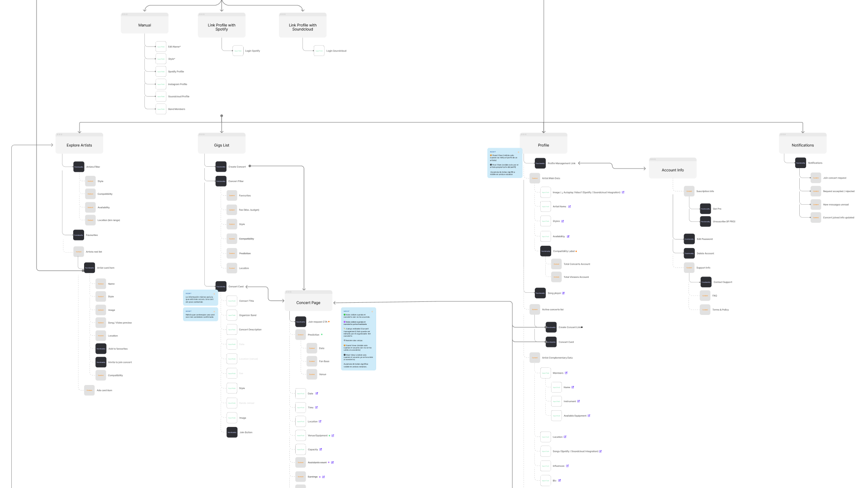Select the Concert Page frame title
The width and height of the screenshot is (868, 488).
click(x=308, y=302)
